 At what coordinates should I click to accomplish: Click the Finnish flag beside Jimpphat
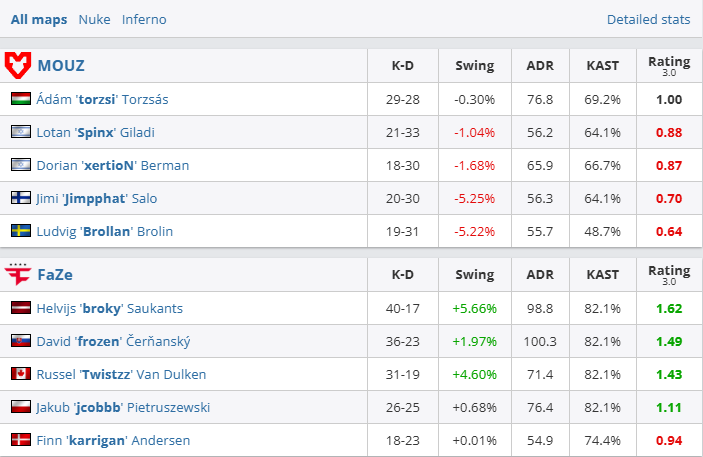coord(20,198)
